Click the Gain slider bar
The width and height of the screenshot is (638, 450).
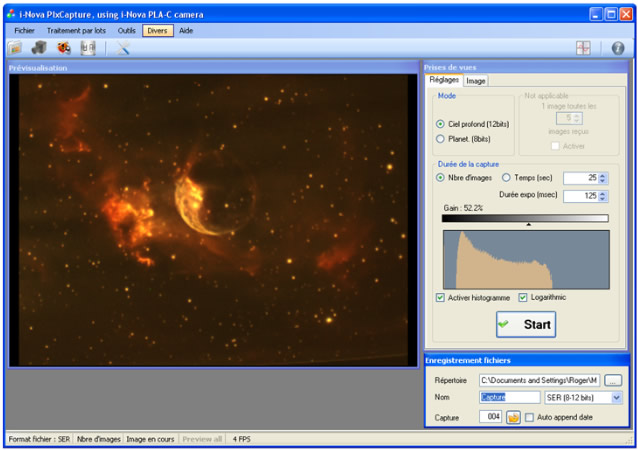click(x=524, y=217)
